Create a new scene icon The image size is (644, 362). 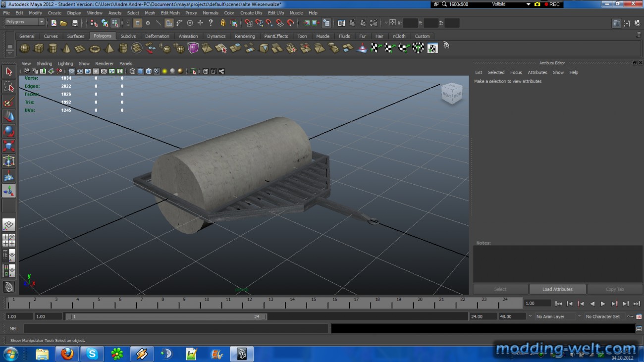(54, 23)
